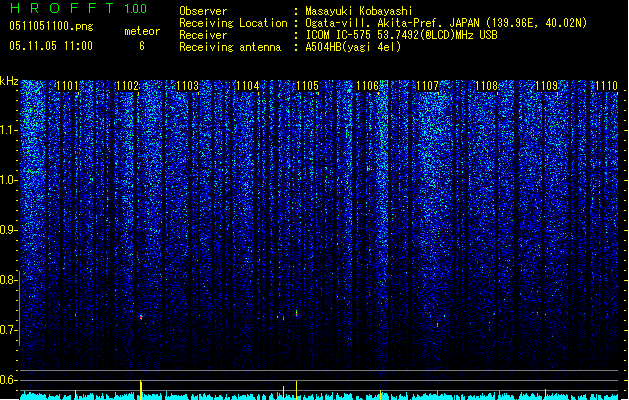Click the 1.1 kHz axis tick label
The width and height of the screenshot is (629, 400).
coord(8,130)
